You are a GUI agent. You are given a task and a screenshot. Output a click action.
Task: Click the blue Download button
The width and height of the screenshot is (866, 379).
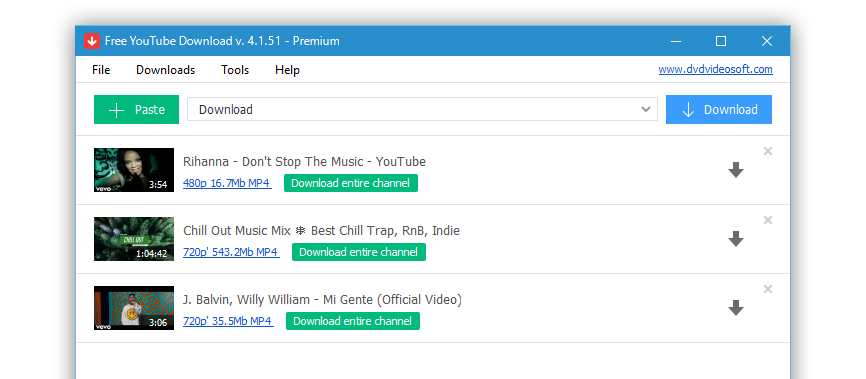[x=719, y=109]
